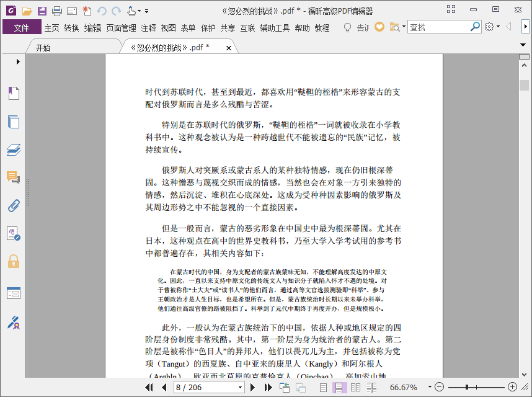The image size is (532, 397).
Task: Open the 教程 ribbon tab
Action: click(x=322, y=28)
